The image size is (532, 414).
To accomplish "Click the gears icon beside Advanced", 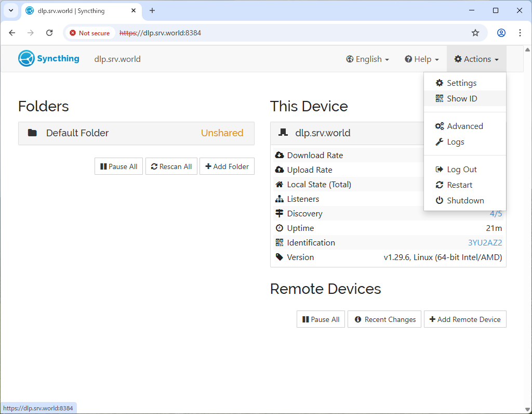I will coord(440,126).
